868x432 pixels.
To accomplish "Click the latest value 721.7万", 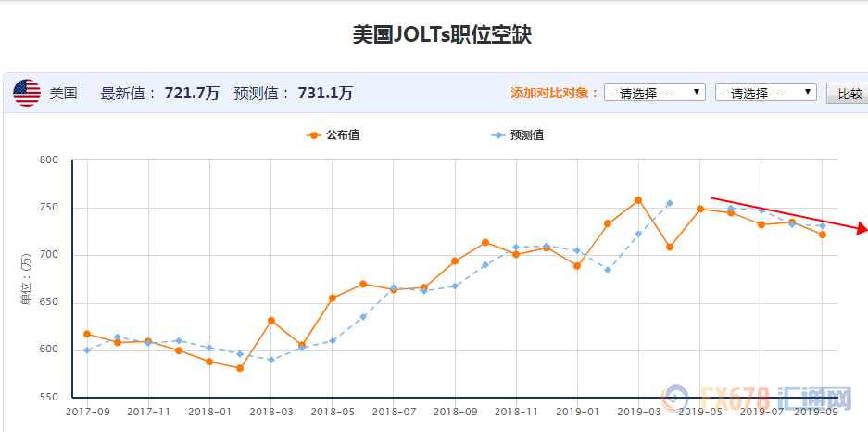I will pos(192,93).
